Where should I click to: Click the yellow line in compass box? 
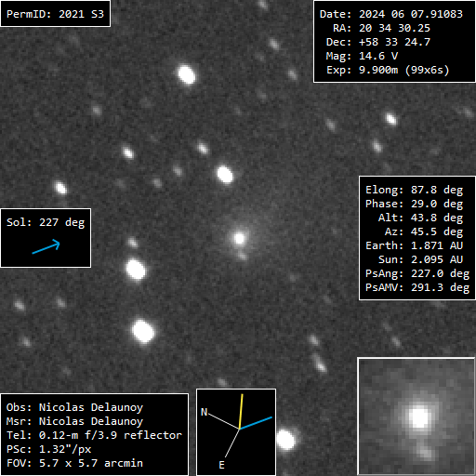pyautogui.click(x=241, y=412)
